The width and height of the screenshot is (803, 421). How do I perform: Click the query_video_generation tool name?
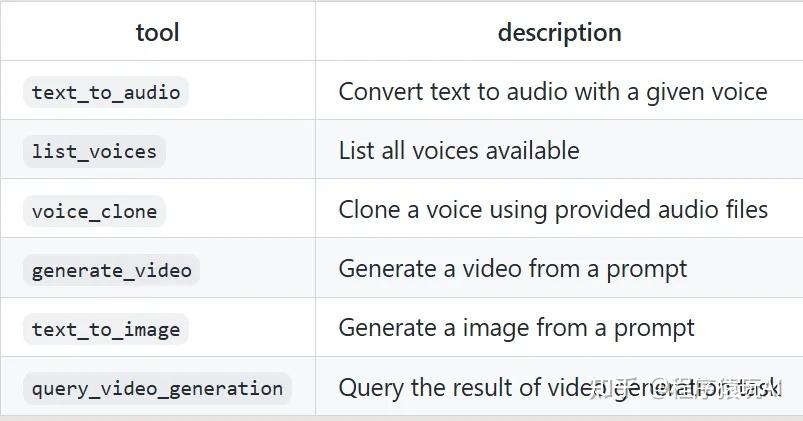(x=157, y=388)
